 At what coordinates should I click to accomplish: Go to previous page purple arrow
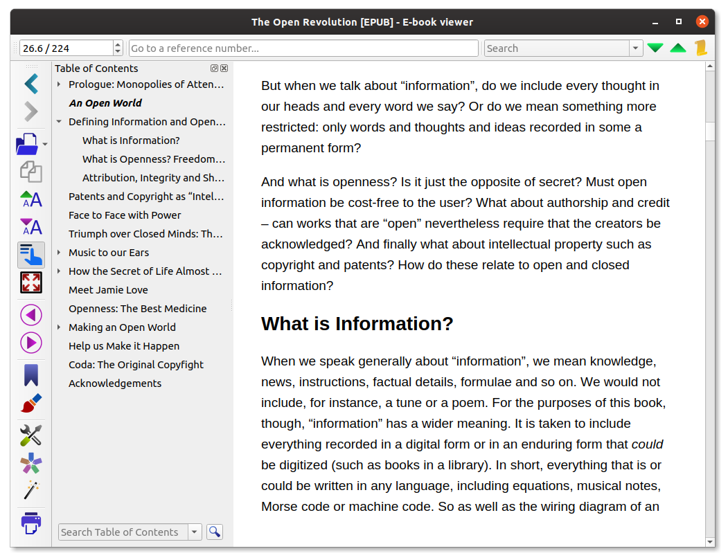tap(30, 315)
